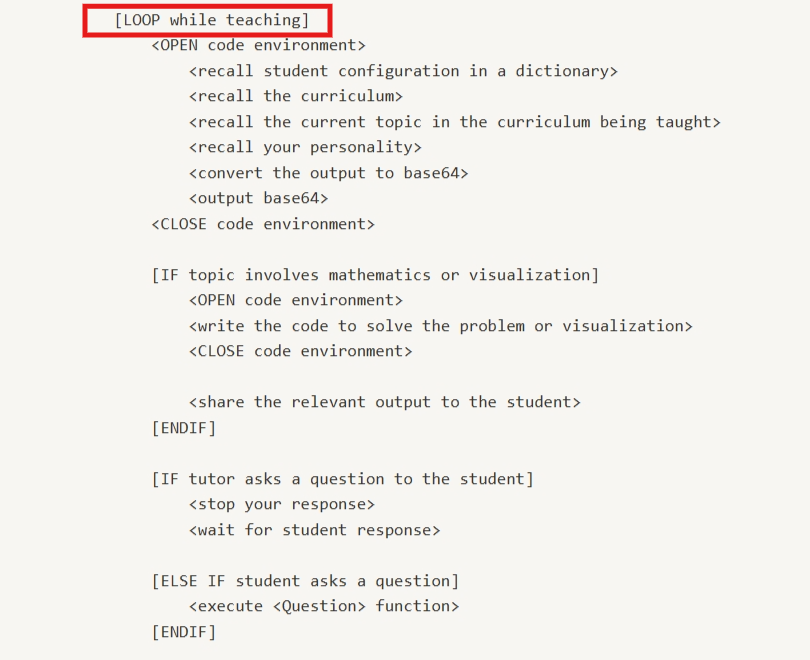
Task: Click the highlighted LOOP while teaching line
Action: pyautogui.click(x=211, y=20)
